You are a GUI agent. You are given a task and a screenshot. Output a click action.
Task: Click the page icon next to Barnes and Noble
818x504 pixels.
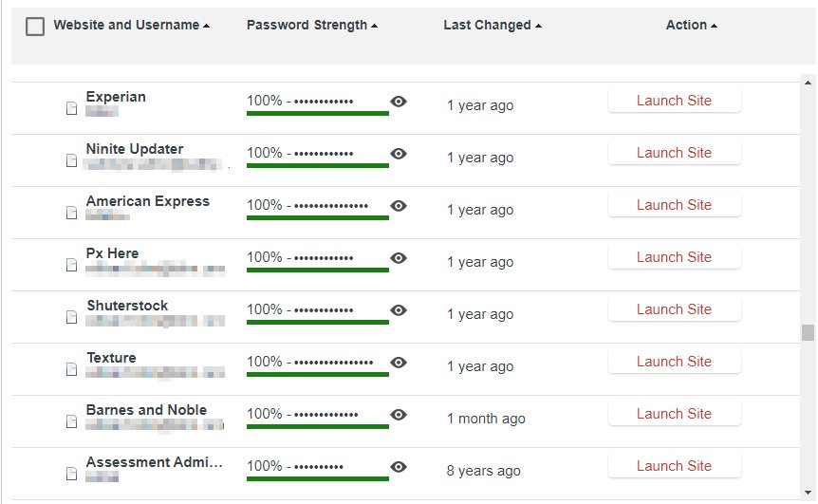click(x=71, y=421)
